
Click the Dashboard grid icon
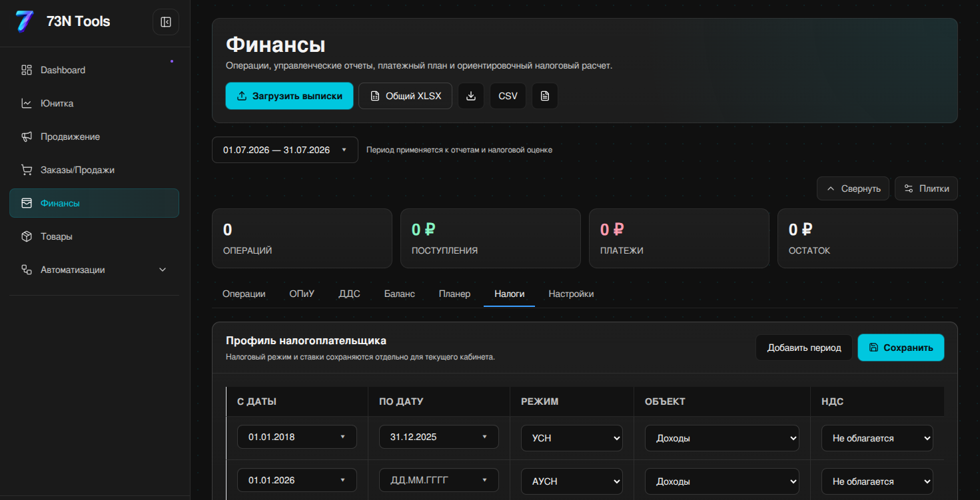click(x=27, y=70)
